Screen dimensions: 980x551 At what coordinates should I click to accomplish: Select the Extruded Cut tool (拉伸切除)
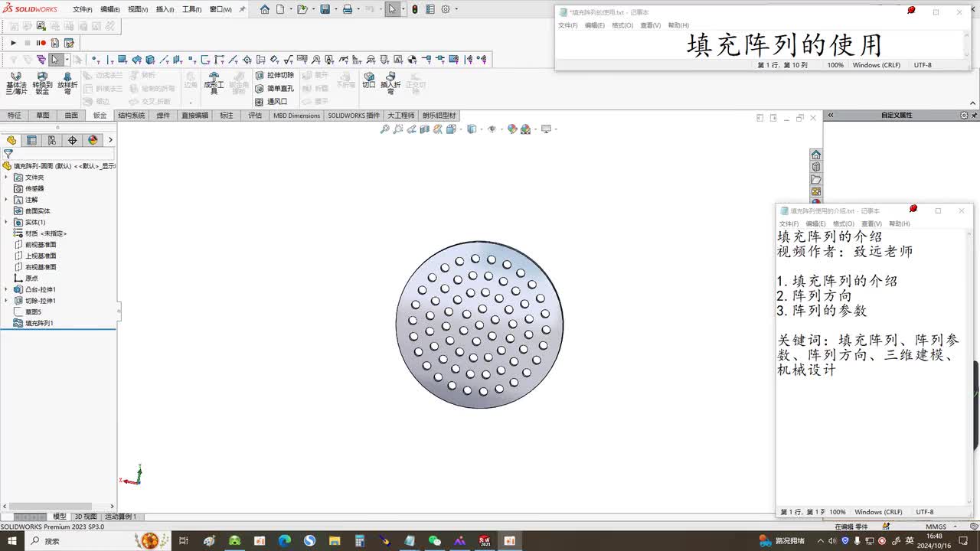click(274, 75)
